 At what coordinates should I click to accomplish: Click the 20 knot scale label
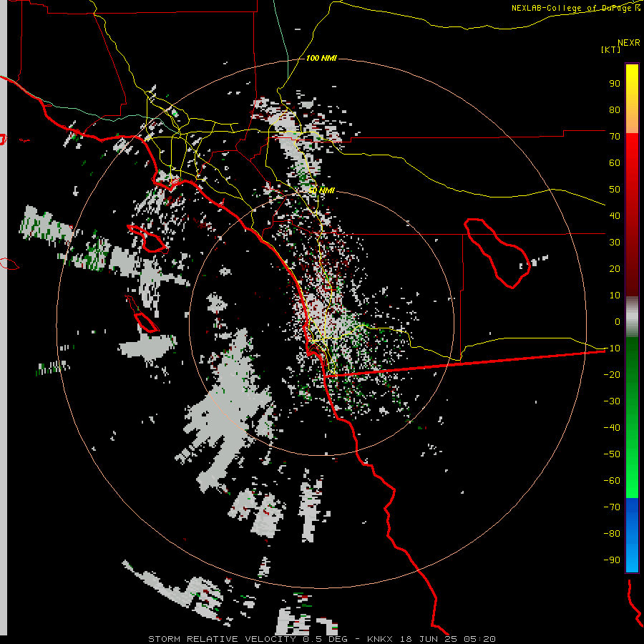tap(615, 269)
